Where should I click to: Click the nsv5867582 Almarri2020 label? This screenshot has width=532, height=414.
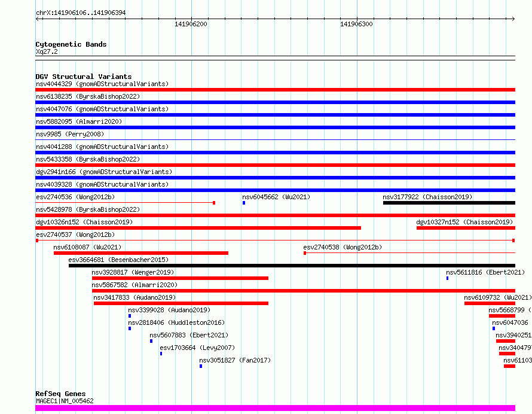(134, 285)
